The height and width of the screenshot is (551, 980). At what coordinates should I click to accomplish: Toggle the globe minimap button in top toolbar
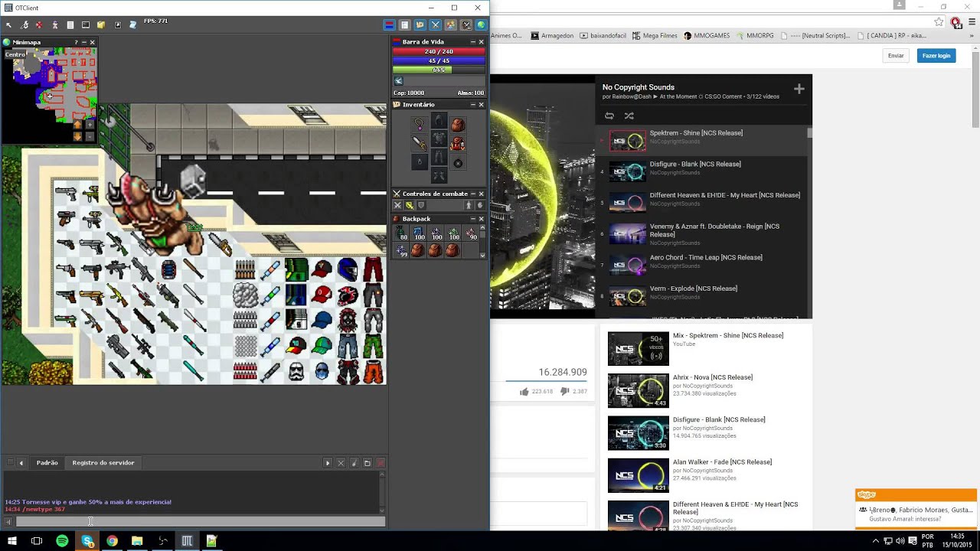482,24
